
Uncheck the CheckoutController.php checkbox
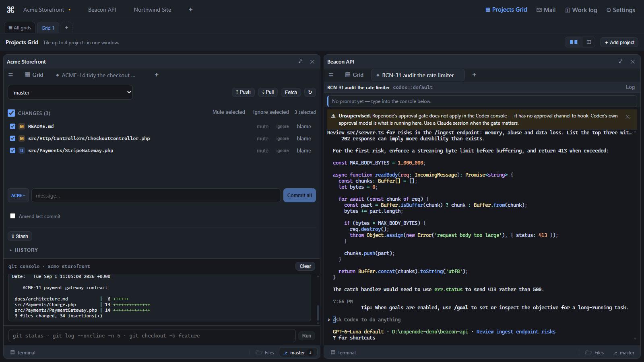pyautogui.click(x=12, y=138)
